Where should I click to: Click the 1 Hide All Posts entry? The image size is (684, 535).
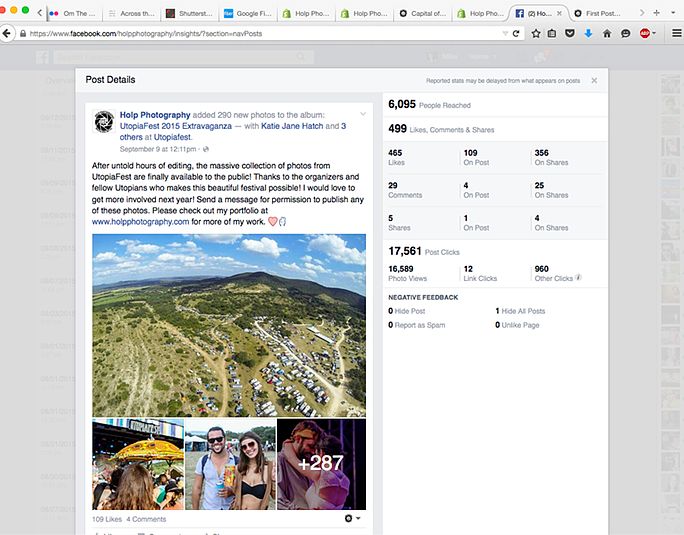pyautogui.click(x=520, y=311)
